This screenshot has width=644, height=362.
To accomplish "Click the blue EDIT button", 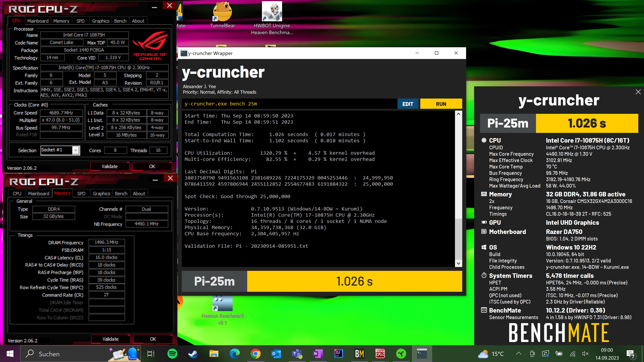I will pos(408,104).
